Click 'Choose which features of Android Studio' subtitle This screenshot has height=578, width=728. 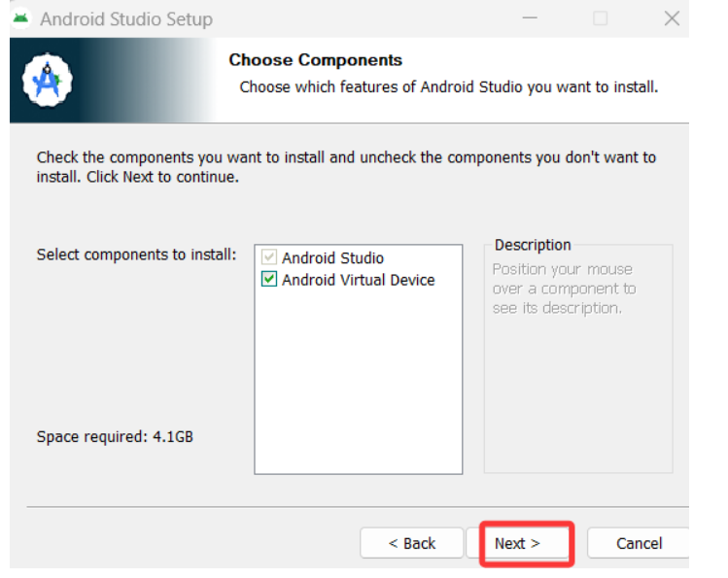click(x=448, y=86)
